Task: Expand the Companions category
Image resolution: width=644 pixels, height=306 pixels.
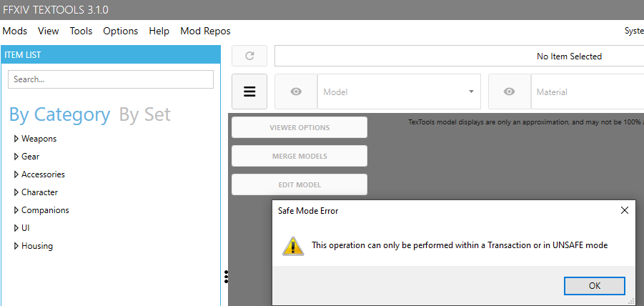Action: [16, 210]
